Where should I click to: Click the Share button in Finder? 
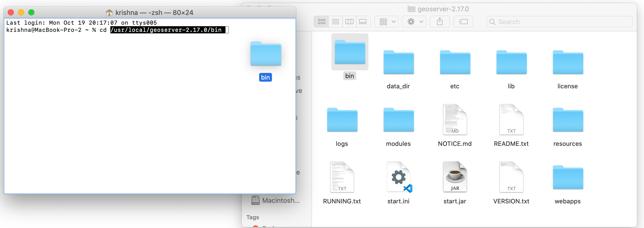pyautogui.click(x=440, y=22)
